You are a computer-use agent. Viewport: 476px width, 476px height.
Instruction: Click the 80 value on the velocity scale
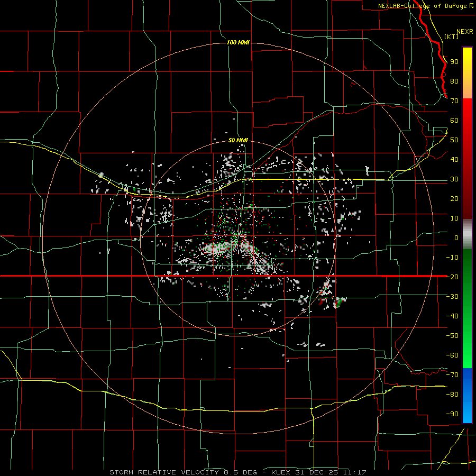coord(454,81)
